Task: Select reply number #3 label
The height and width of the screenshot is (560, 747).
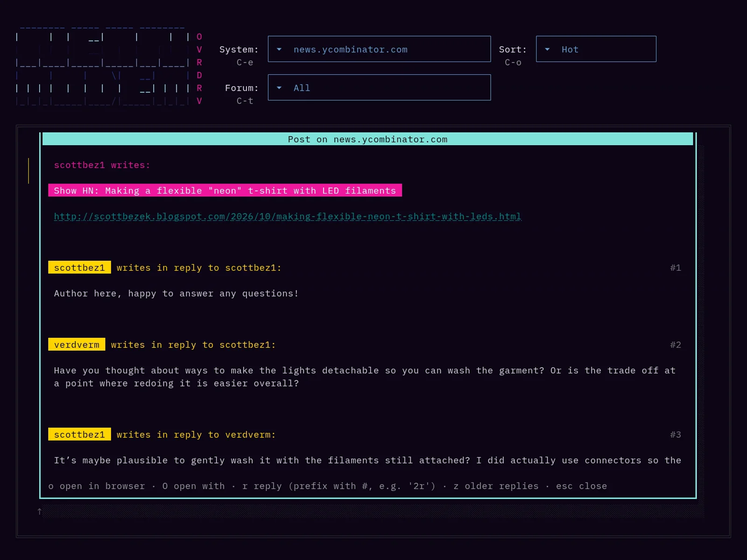Action: (676, 434)
